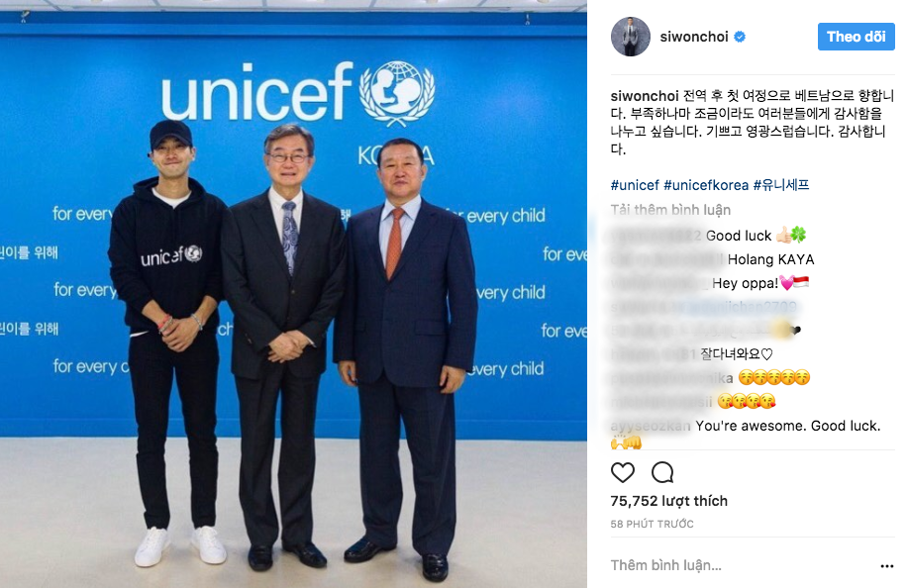
Task: Open siwonchoi username in header
Action: (694, 37)
